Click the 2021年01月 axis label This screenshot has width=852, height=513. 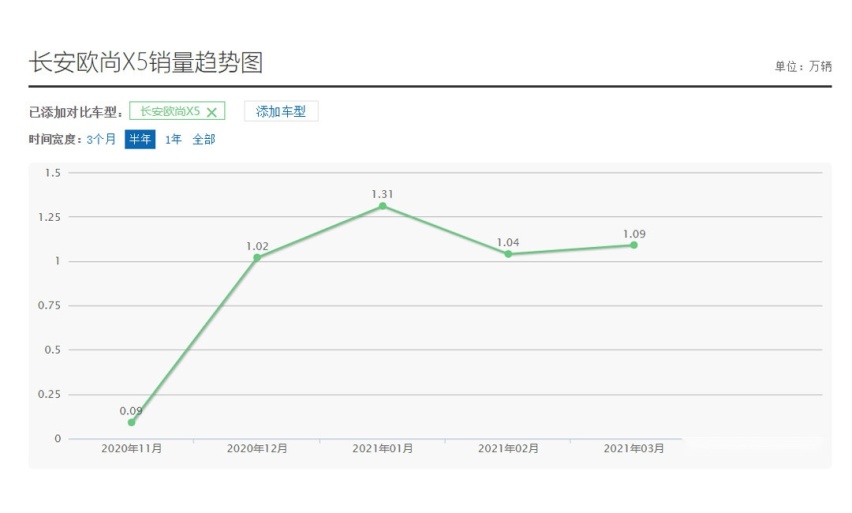(383, 448)
